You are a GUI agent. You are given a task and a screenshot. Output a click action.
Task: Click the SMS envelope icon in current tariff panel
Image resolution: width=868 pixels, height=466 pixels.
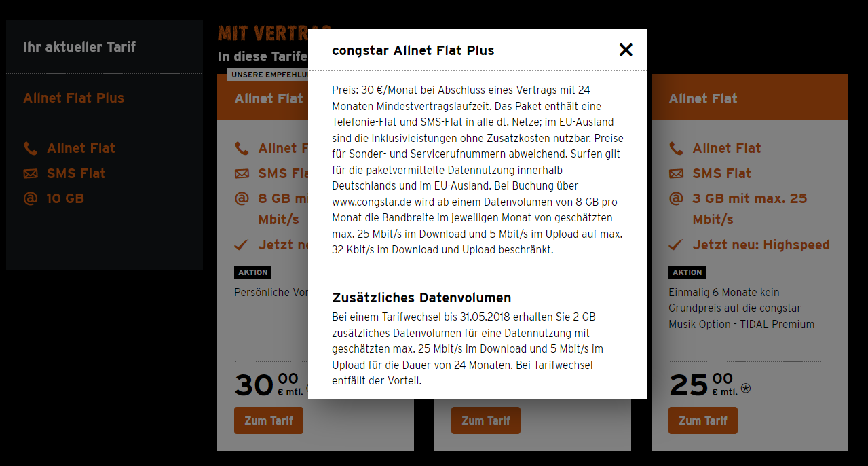31,173
